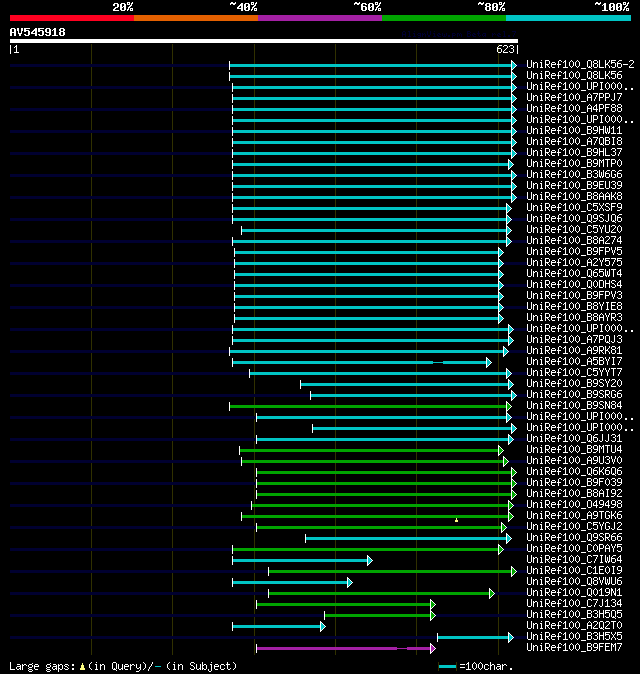Click the UniRef100_B9F039 label
The height and width of the screenshot is (674, 640).
click(x=574, y=483)
